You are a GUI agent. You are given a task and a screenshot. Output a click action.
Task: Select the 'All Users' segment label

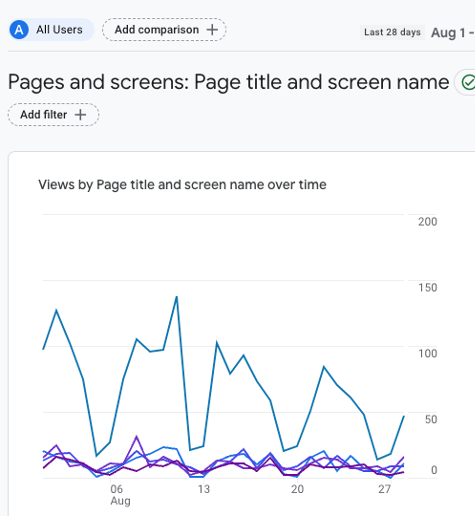59,30
